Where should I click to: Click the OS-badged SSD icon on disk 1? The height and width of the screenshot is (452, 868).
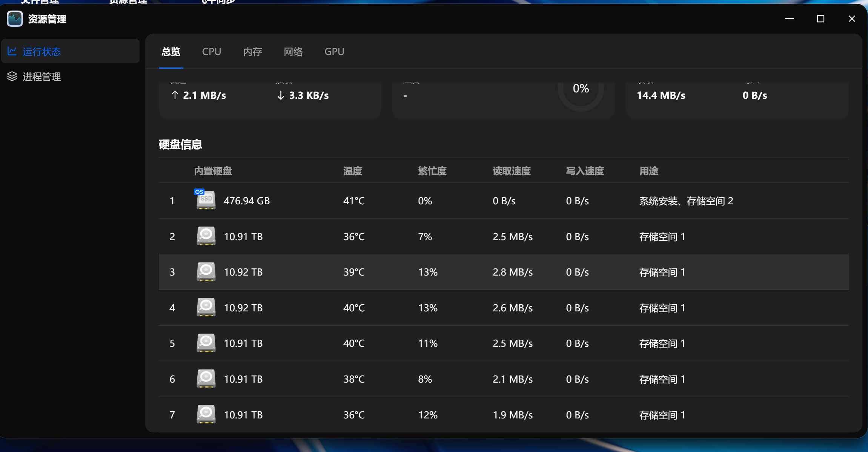pos(206,201)
